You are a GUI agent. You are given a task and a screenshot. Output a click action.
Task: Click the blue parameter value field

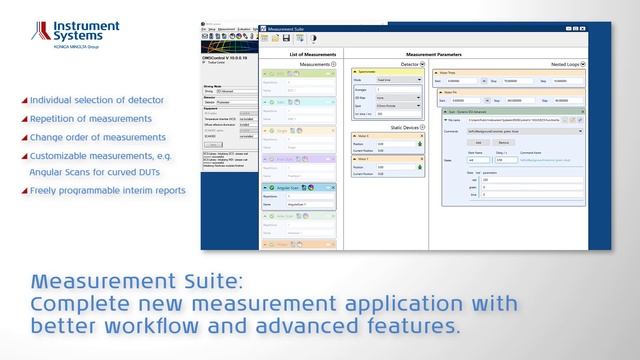(532, 195)
